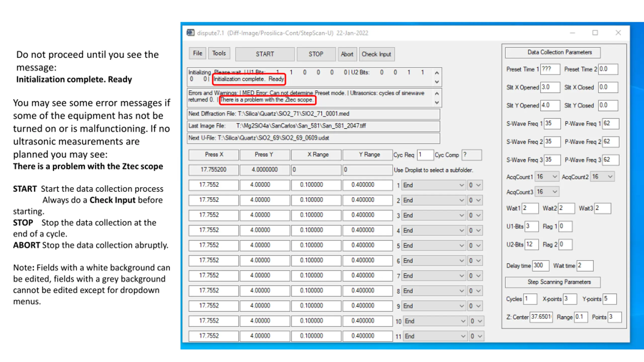Click the U2-Bits input field
Image resolution: width=644 pixels, height=362 pixels.
click(x=532, y=244)
